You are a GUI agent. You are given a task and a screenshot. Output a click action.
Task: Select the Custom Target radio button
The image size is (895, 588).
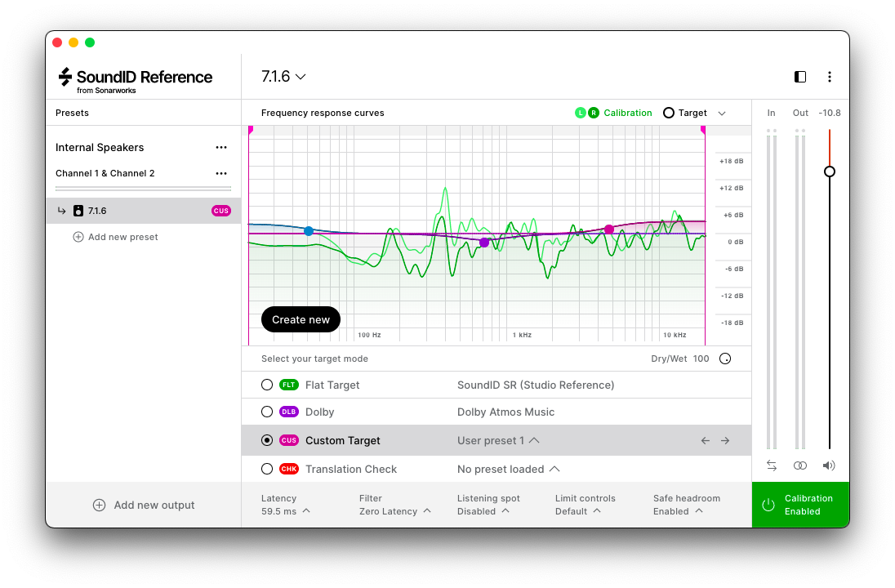(266, 440)
